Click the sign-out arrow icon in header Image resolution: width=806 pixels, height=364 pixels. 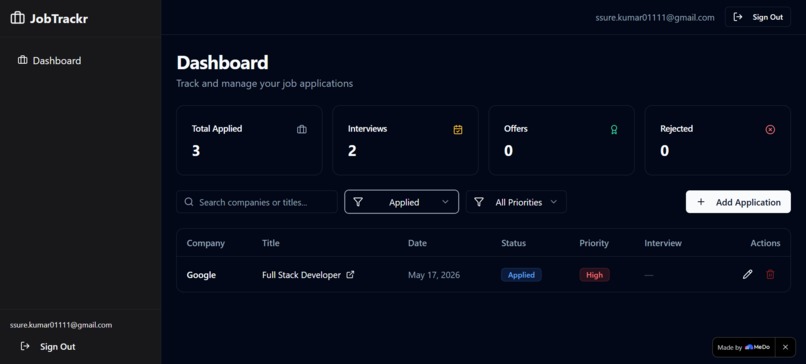click(738, 17)
